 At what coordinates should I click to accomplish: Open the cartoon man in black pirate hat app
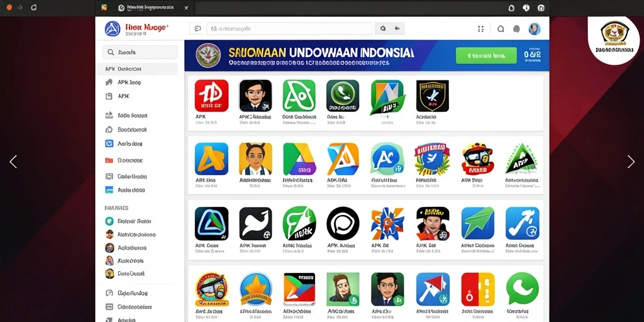pyautogui.click(x=433, y=223)
